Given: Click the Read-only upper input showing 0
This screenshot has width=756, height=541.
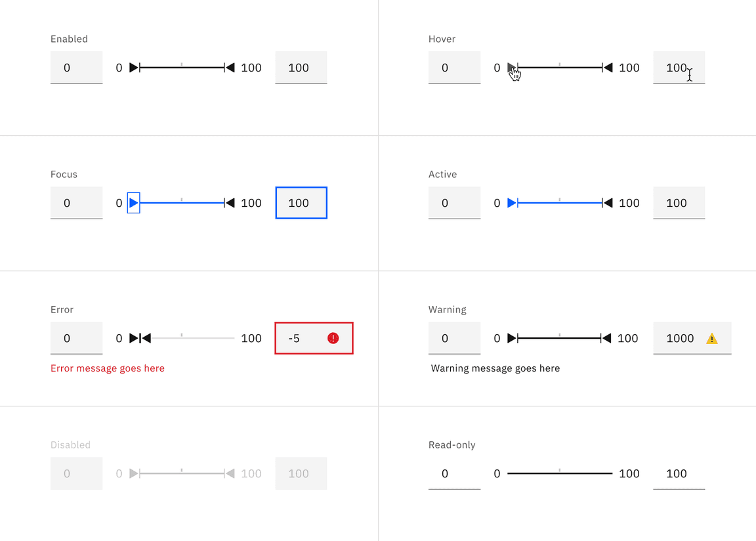Looking at the screenshot, I should (x=454, y=473).
